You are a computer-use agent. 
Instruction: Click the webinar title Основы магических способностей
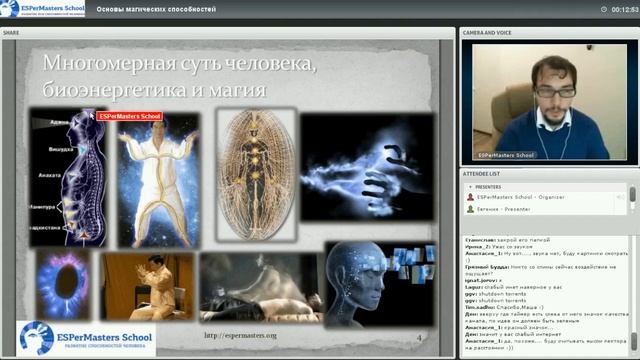coord(156,9)
